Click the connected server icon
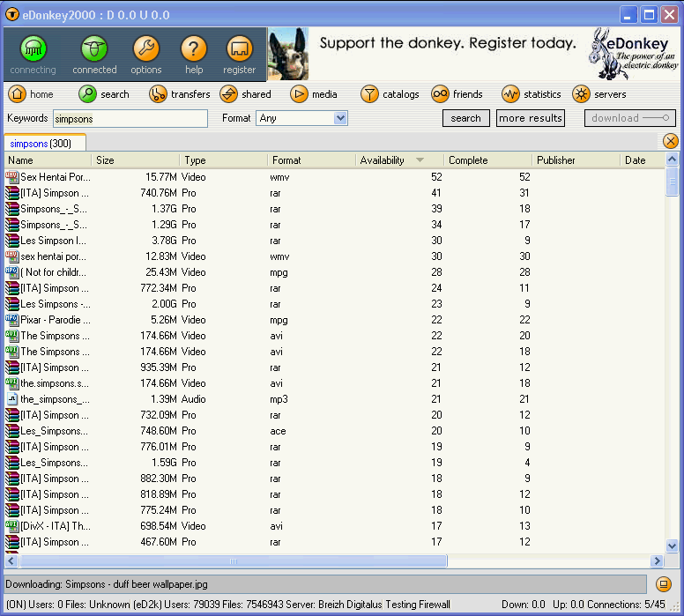 tap(94, 48)
